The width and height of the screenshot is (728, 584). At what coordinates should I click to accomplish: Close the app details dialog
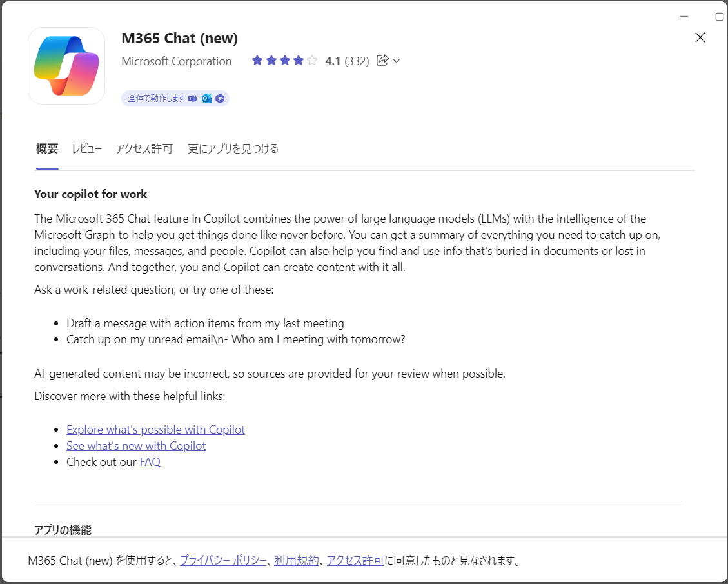pos(700,37)
